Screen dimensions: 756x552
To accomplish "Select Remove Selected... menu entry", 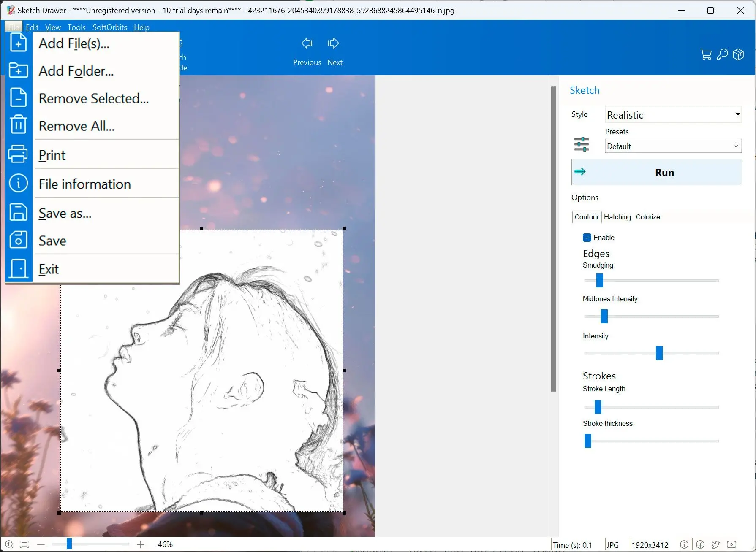I will click(106, 98).
